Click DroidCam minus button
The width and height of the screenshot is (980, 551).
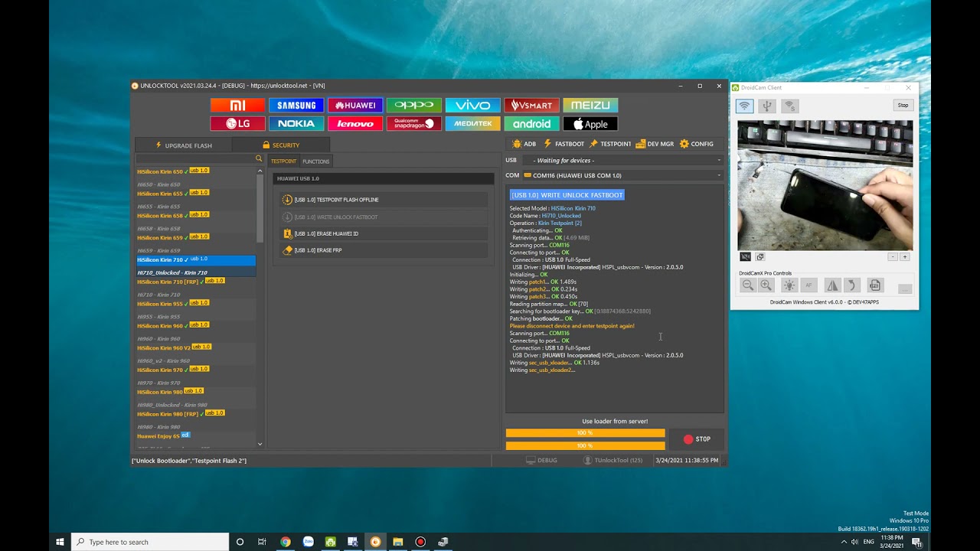(x=893, y=257)
